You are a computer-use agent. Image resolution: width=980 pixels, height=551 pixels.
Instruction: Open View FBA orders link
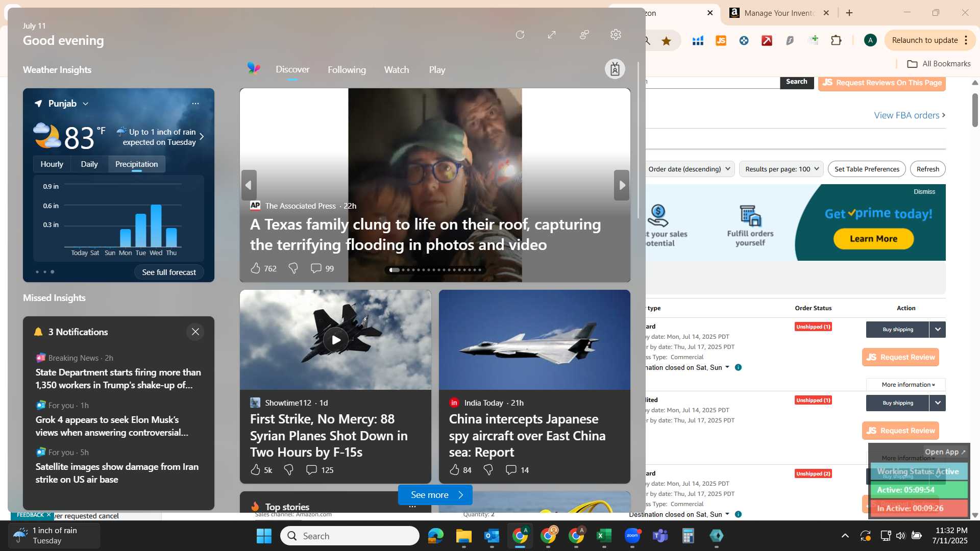pyautogui.click(x=910, y=115)
